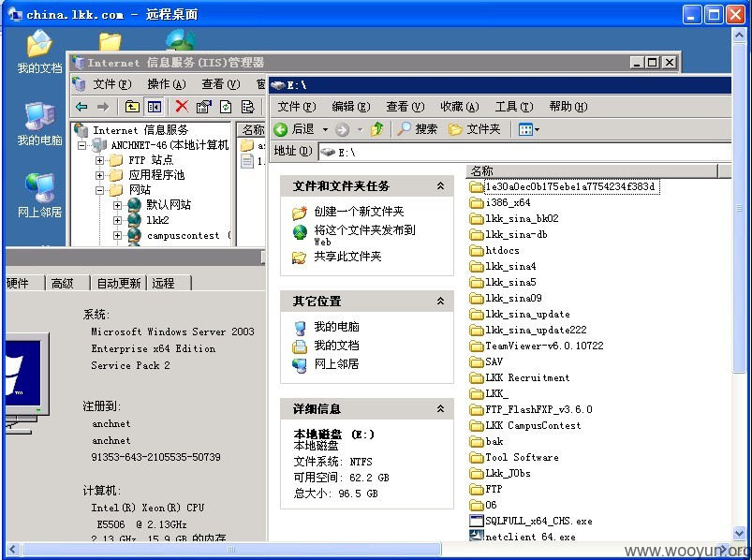This screenshot has height=560, width=752.
Task: Click the 我的文档 desktop icon
Action: (39, 52)
